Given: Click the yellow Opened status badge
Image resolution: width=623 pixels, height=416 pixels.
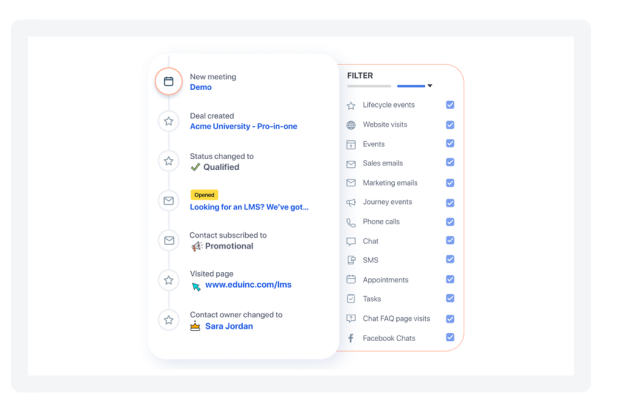Looking at the screenshot, I should pos(204,194).
